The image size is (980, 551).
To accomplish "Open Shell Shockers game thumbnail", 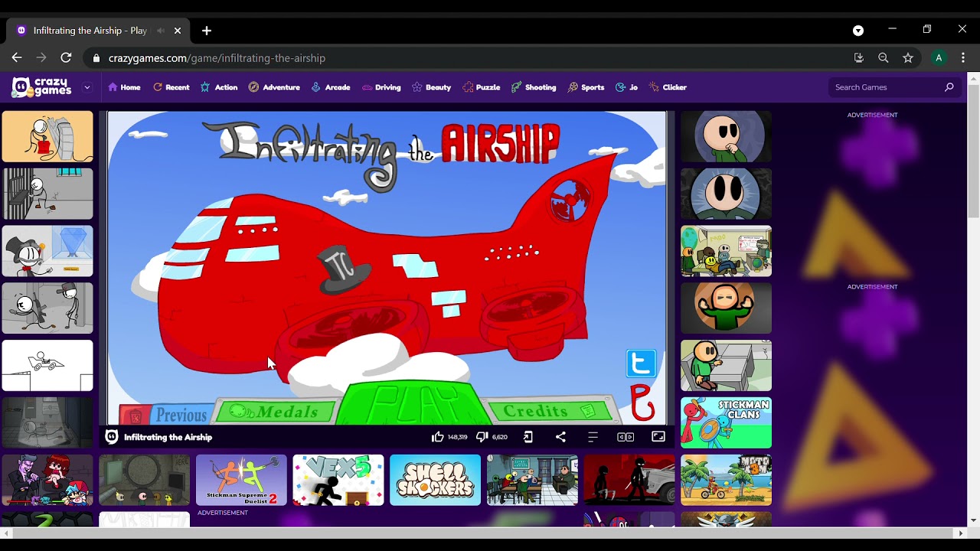I will 435,480.
